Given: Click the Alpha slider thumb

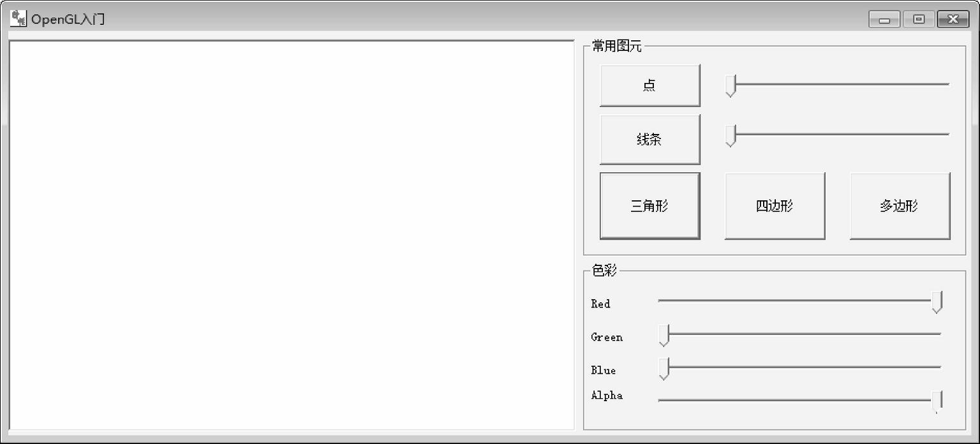Looking at the screenshot, I should pyautogui.click(x=937, y=402).
